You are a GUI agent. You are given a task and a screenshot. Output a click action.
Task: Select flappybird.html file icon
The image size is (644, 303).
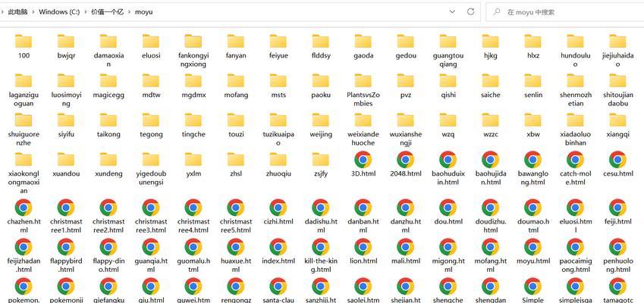click(x=66, y=247)
